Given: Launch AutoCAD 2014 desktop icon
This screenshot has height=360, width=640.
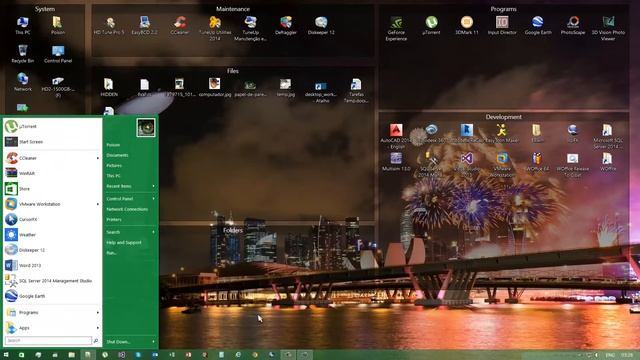Looking at the screenshot, I should pos(396,136).
